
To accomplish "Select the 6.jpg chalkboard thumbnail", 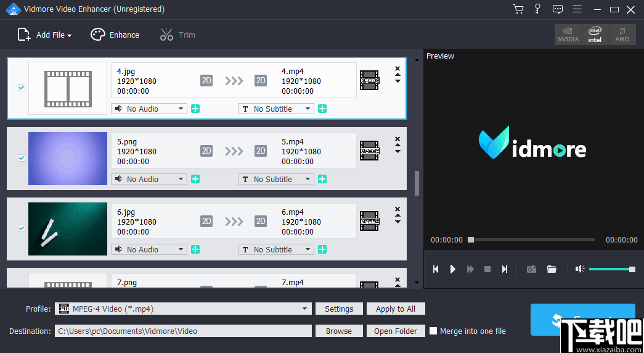I will [68, 229].
